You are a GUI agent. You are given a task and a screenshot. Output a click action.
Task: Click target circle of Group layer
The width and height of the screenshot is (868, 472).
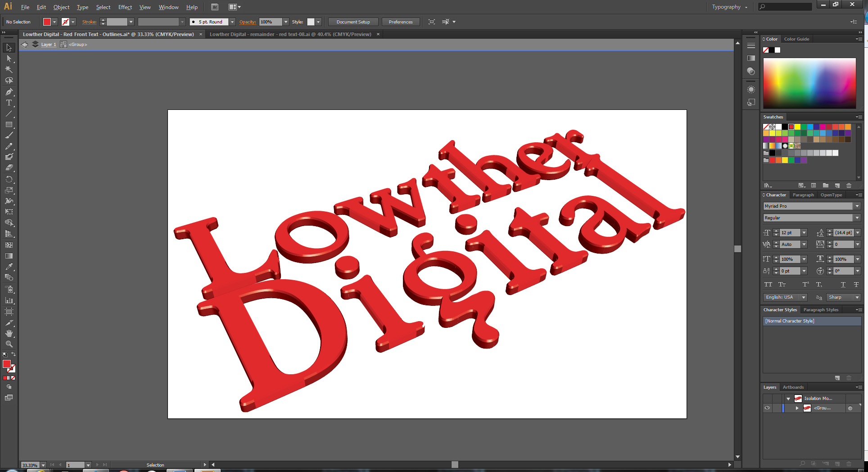[850, 408]
